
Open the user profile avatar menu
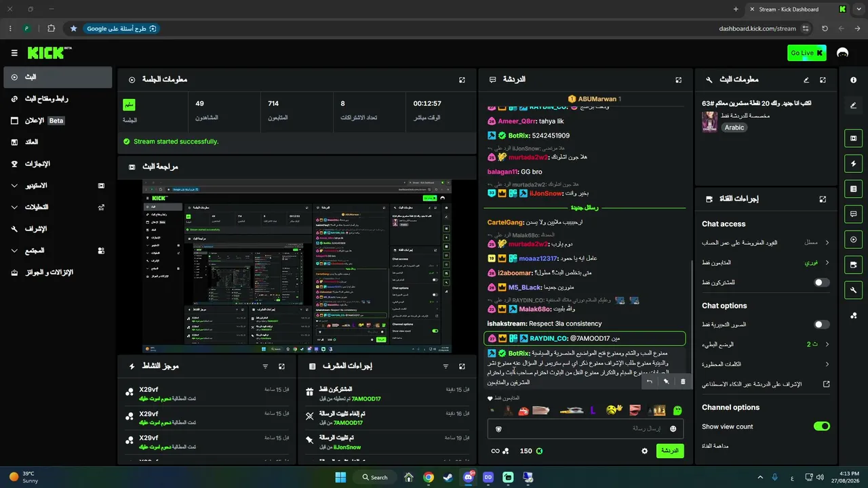tap(843, 53)
